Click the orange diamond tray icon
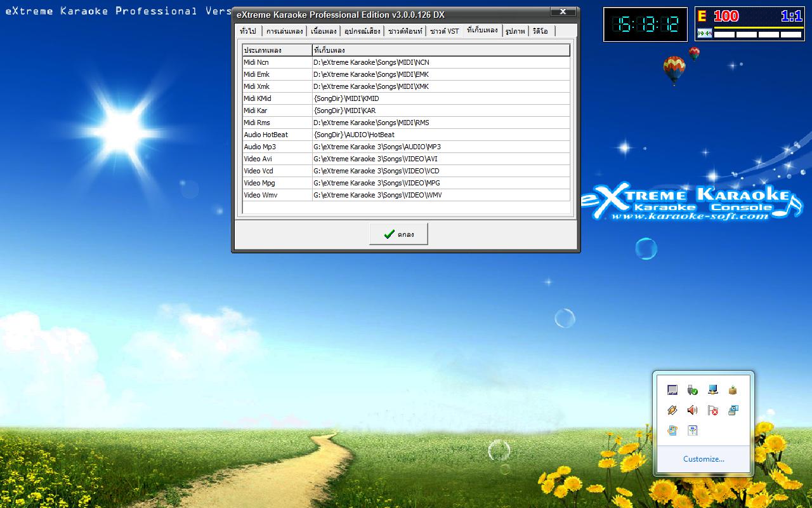The image size is (812, 508). [x=672, y=410]
